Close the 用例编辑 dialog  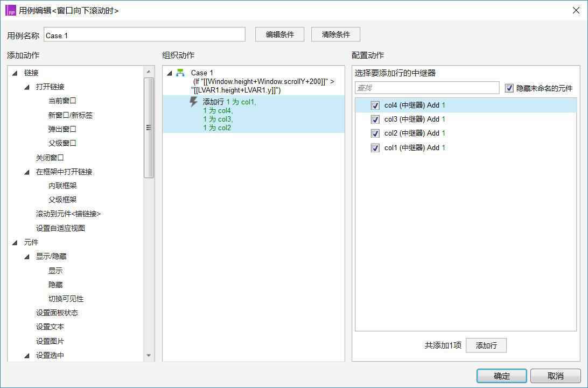coord(576,11)
